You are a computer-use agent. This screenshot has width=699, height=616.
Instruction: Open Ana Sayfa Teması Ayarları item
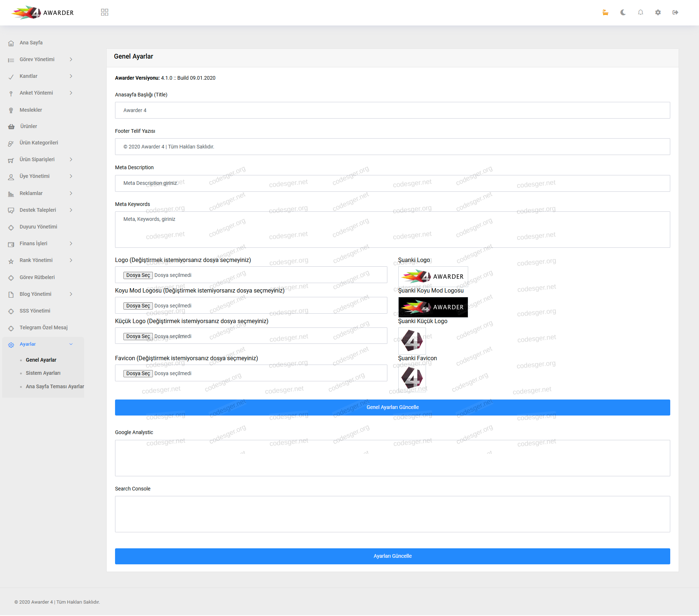55,386
